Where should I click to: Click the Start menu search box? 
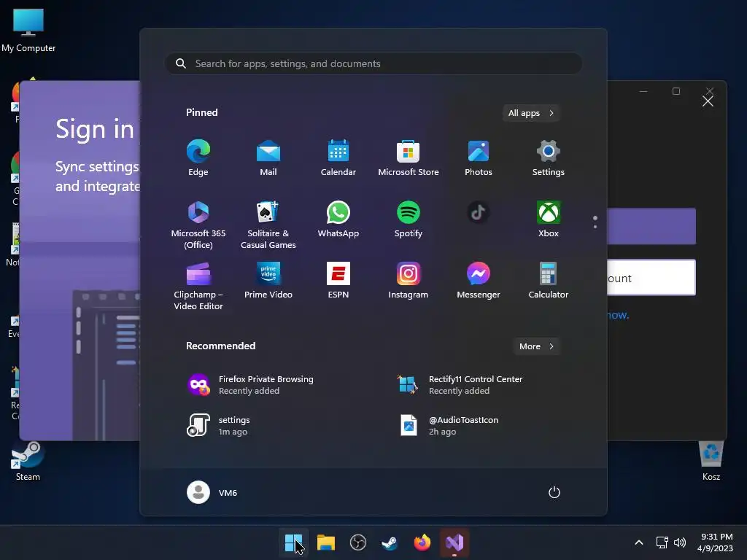[x=373, y=64]
